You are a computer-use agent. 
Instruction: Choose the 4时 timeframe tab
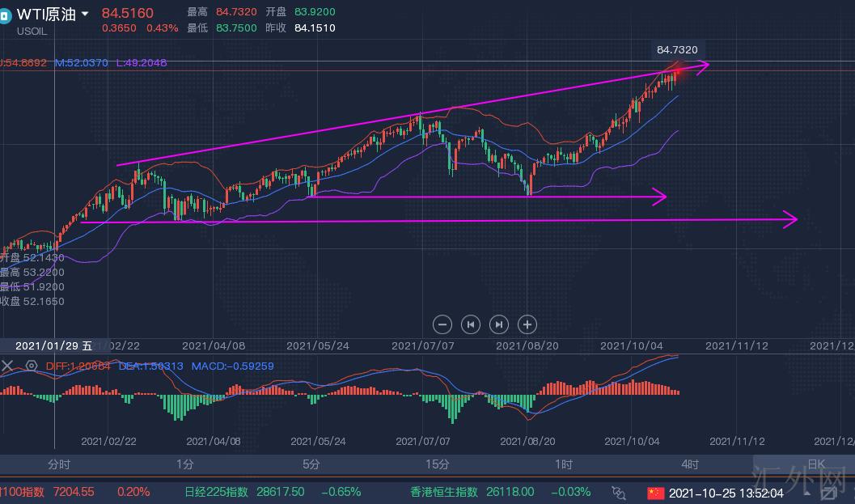click(x=690, y=464)
